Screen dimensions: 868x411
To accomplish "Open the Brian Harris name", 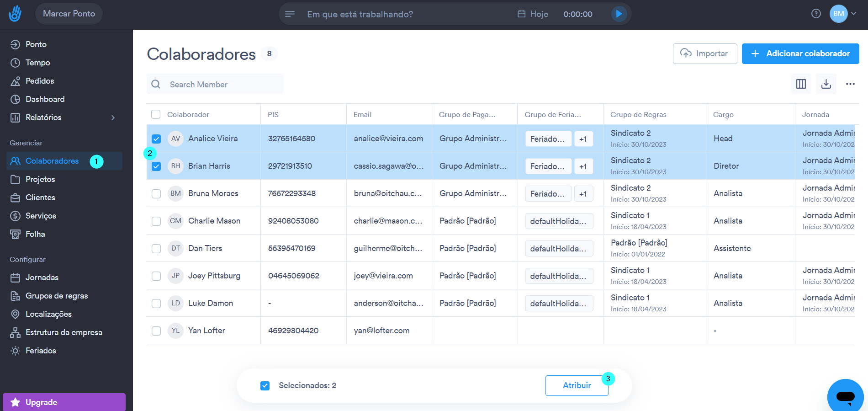I will (209, 166).
